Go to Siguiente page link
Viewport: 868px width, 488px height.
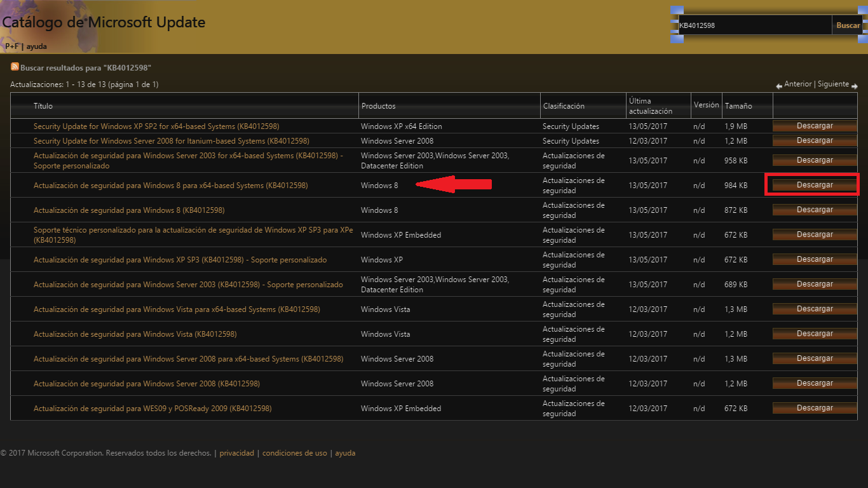pos(833,84)
